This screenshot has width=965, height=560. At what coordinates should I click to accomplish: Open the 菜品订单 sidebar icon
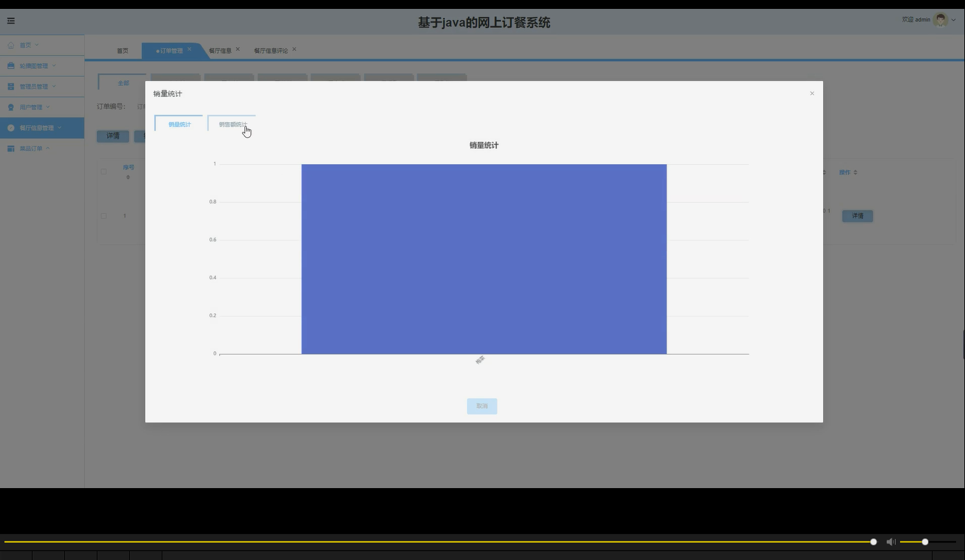pos(10,148)
